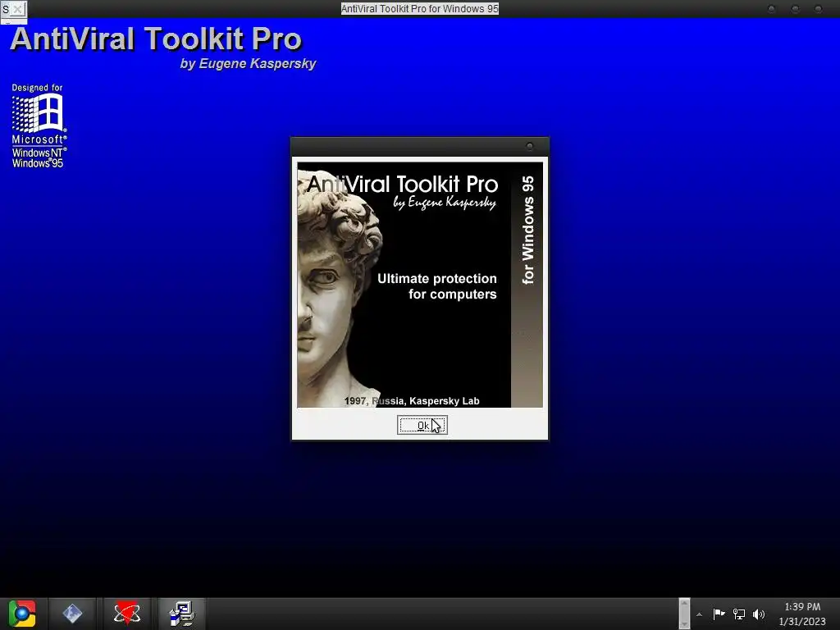Show hidden tray icons with the arrow
The width and height of the screenshot is (840, 630).
tap(699, 614)
